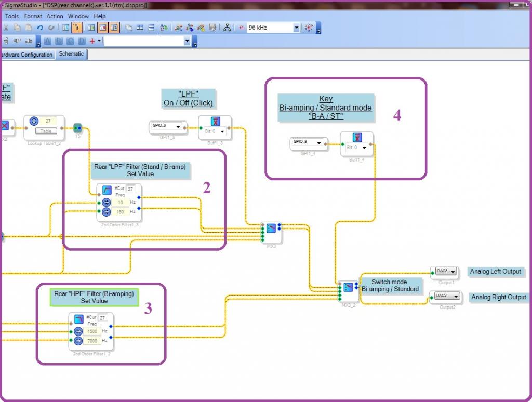532x402 pixels.
Task: Click the red plus add icon
Action: click(x=92, y=41)
